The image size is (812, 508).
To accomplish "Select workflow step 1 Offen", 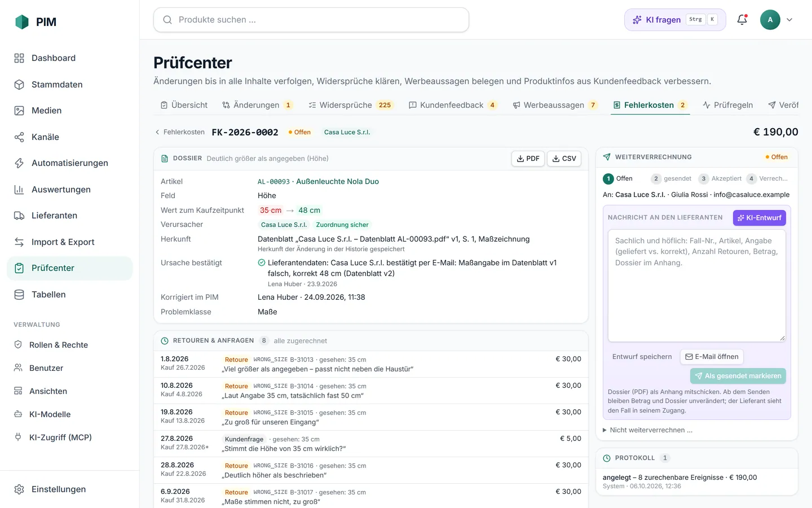I will (x=618, y=179).
